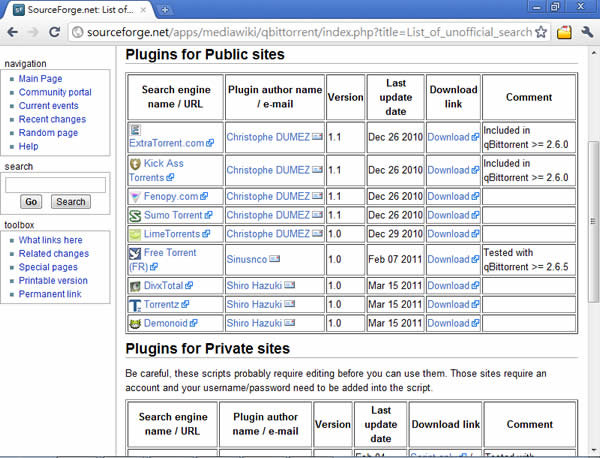Click the browser forward arrow
Screen dimensions: 600x458
click(34, 32)
